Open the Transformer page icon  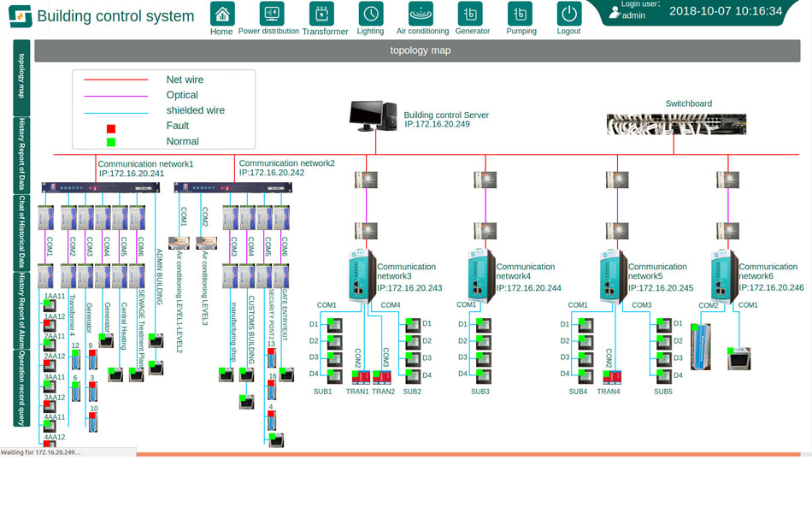pyautogui.click(x=321, y=14)
